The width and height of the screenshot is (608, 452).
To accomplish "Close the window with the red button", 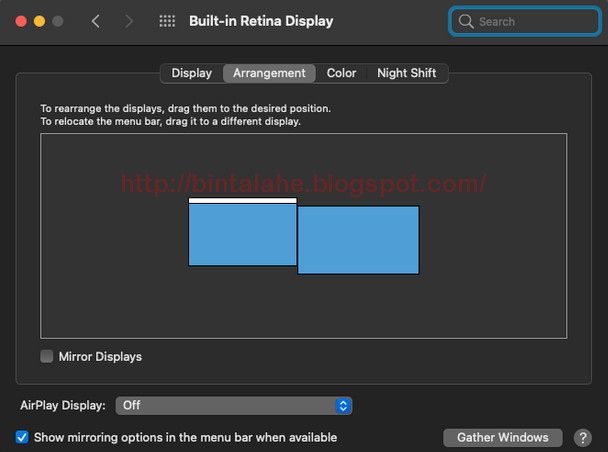I will [21, 21].
